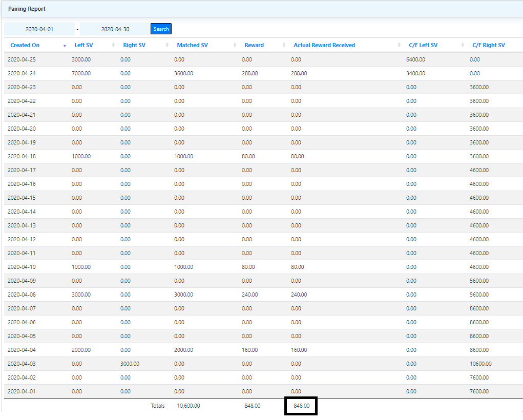
Task: Select total Actual Reward Received 848.00
Action: [x=302, y=406]
